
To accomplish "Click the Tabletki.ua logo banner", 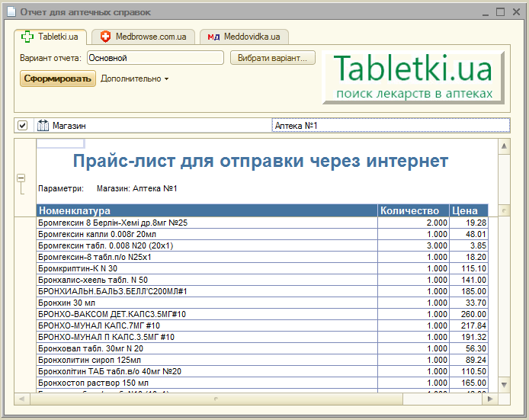I will point(413,77).
